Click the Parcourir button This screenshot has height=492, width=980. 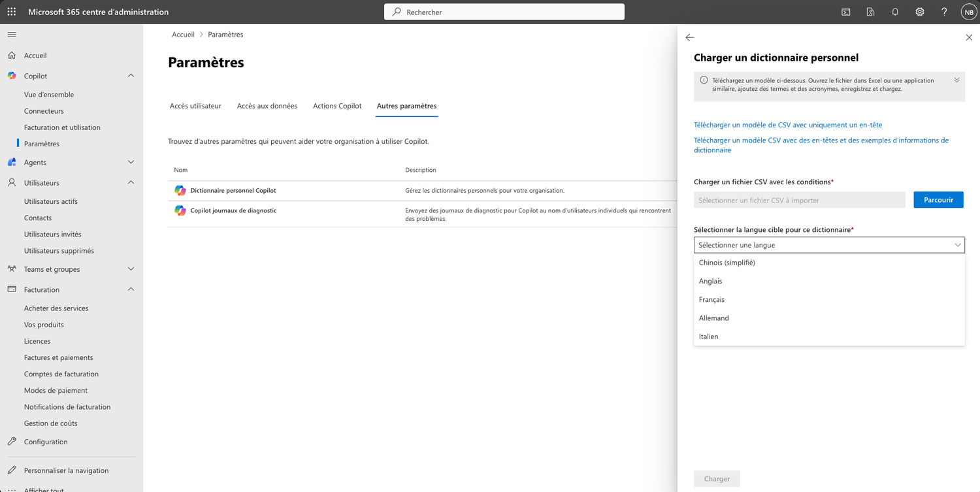[x=938, y=200]
